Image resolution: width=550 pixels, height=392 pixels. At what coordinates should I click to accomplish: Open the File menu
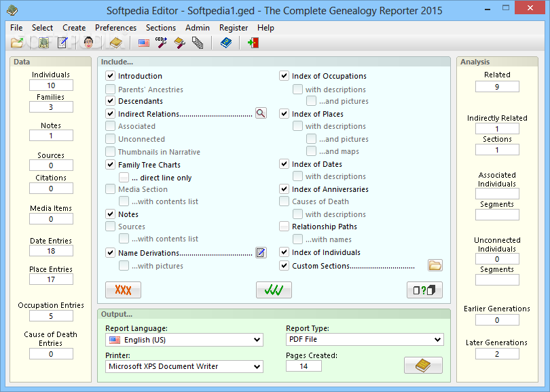coord(16,28)
